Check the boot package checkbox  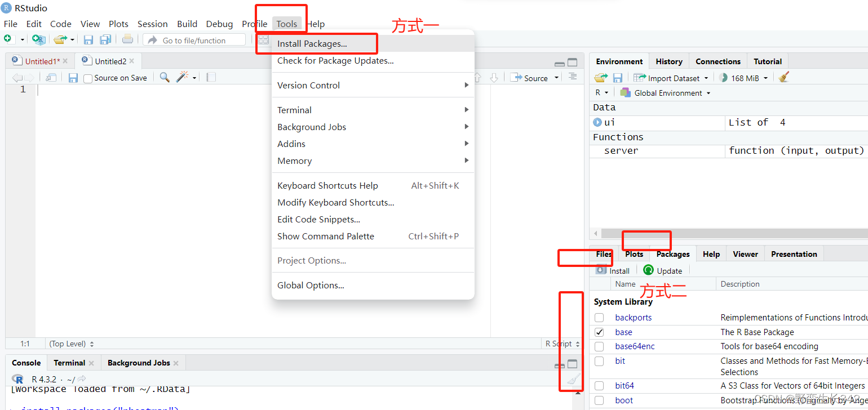pyautogui.click(x=599, y=400)
